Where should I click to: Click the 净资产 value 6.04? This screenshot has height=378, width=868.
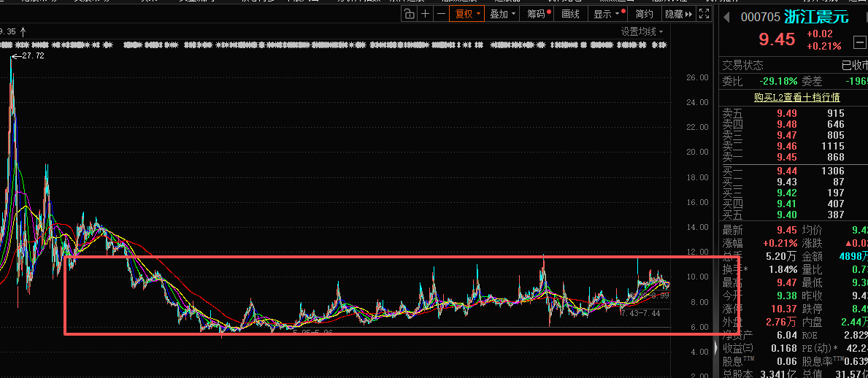[787, 336]
